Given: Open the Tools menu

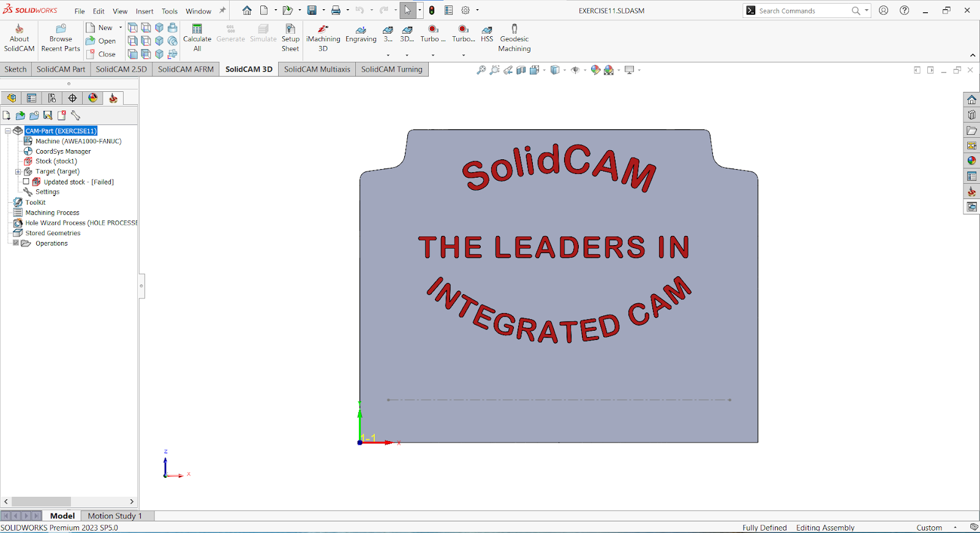Looking at the screenshot, I should 170,11.
